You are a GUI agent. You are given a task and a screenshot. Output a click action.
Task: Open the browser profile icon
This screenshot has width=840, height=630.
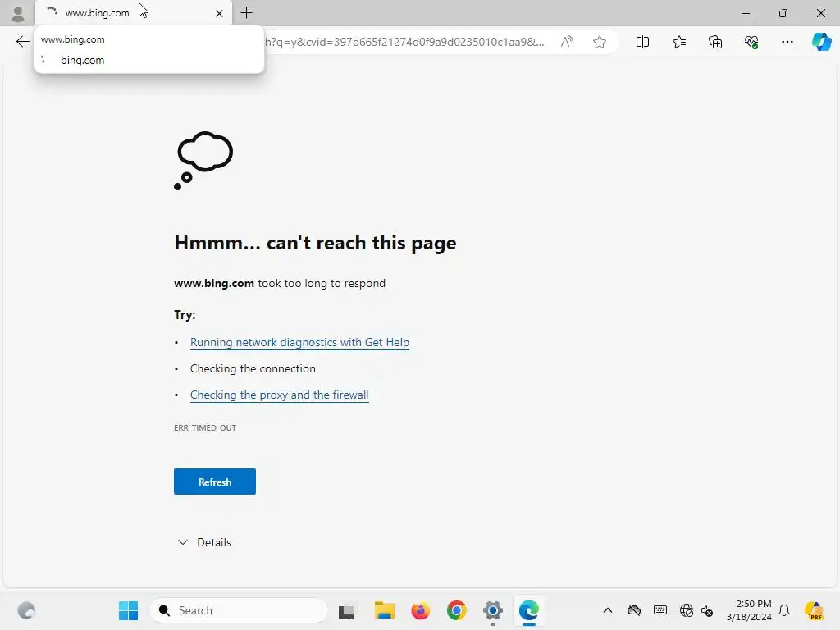(18, 13)
